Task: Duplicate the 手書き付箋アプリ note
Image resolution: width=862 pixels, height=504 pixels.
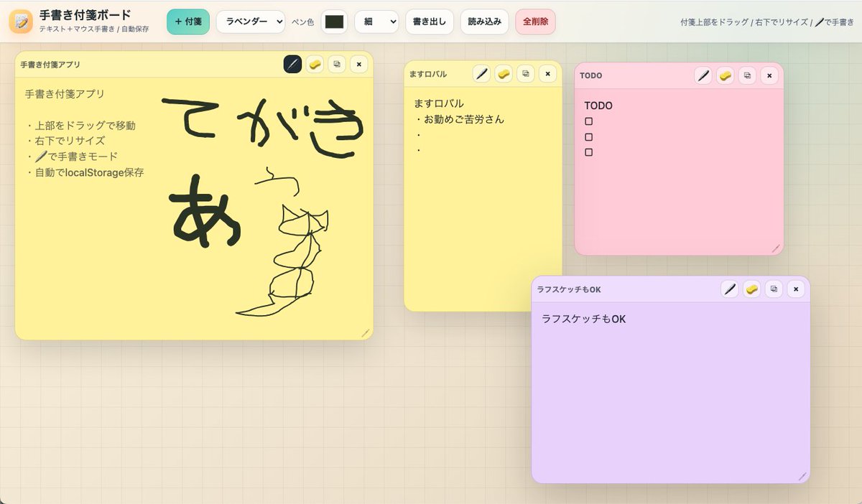Action: point(337,64)
